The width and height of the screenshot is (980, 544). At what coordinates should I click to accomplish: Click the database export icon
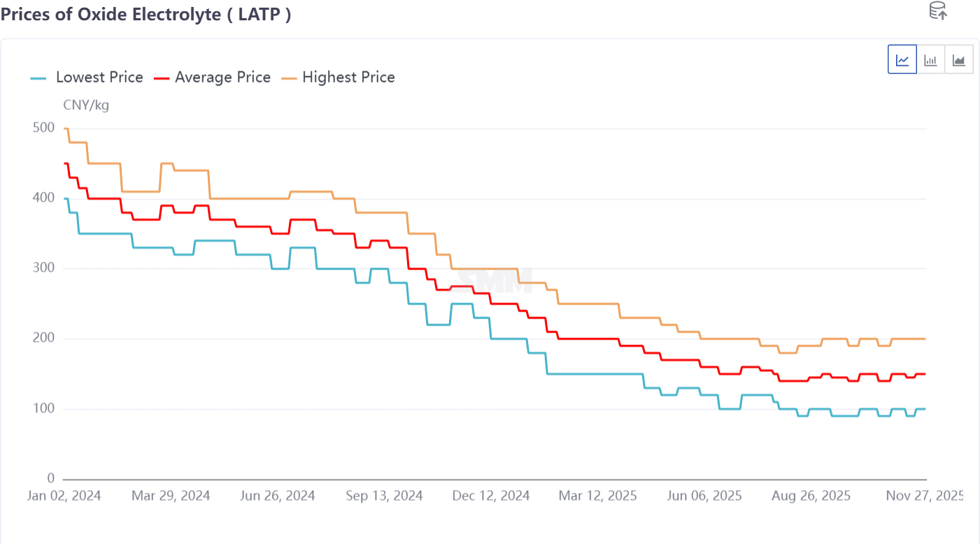click(x=937, y=11)
